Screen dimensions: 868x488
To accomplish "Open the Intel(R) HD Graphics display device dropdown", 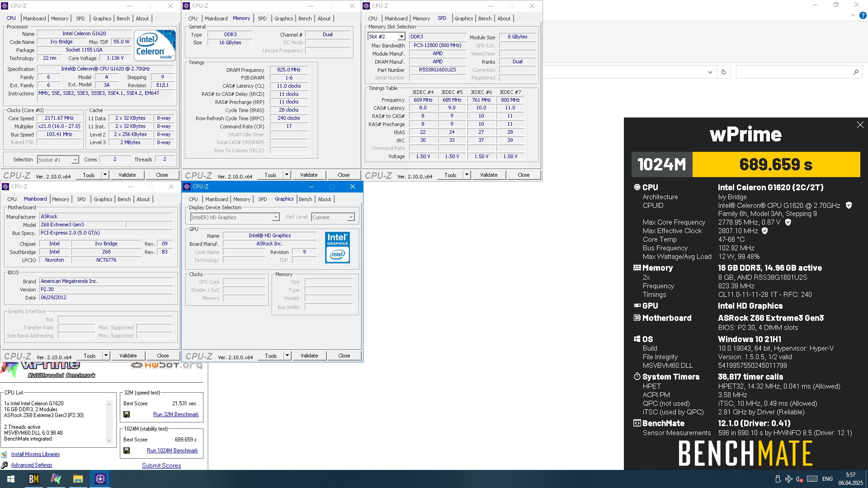I will [235, 217].
